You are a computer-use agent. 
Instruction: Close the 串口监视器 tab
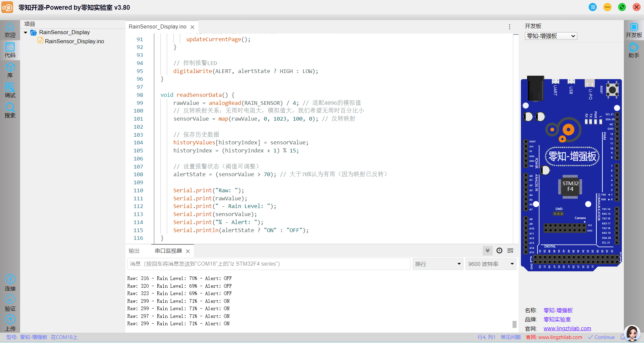(x=188, y=251)
